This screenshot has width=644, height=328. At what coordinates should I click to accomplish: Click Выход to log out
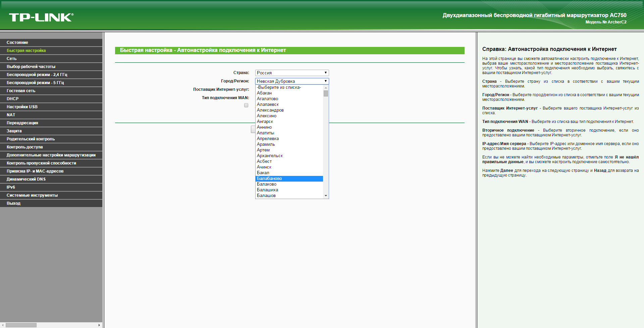point(13,203)
